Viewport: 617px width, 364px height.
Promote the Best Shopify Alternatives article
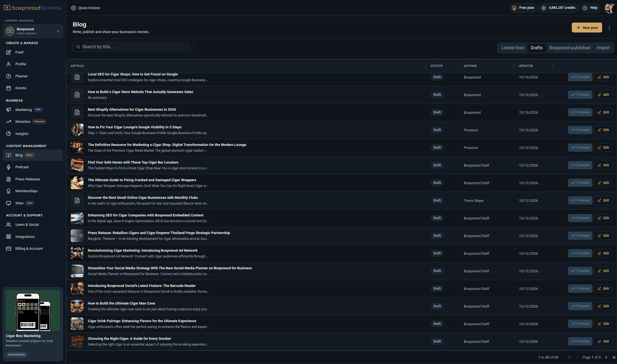[580, 112]
